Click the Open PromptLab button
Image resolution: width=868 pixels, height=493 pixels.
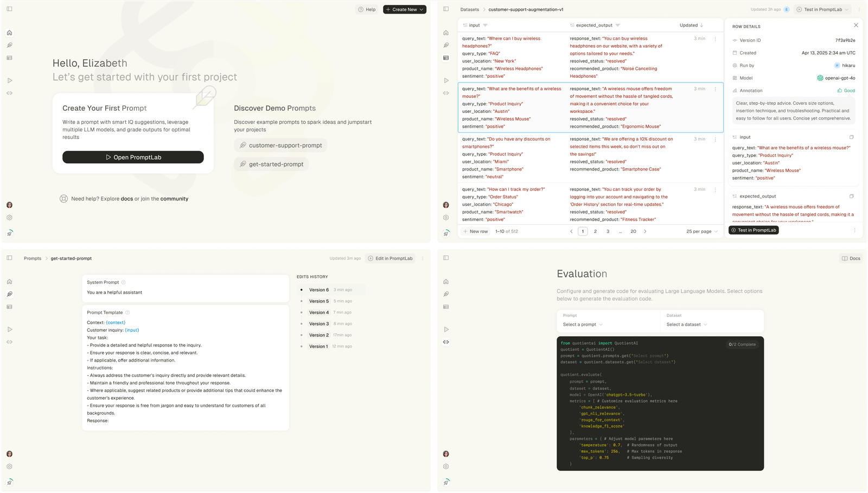click(133, 157)
